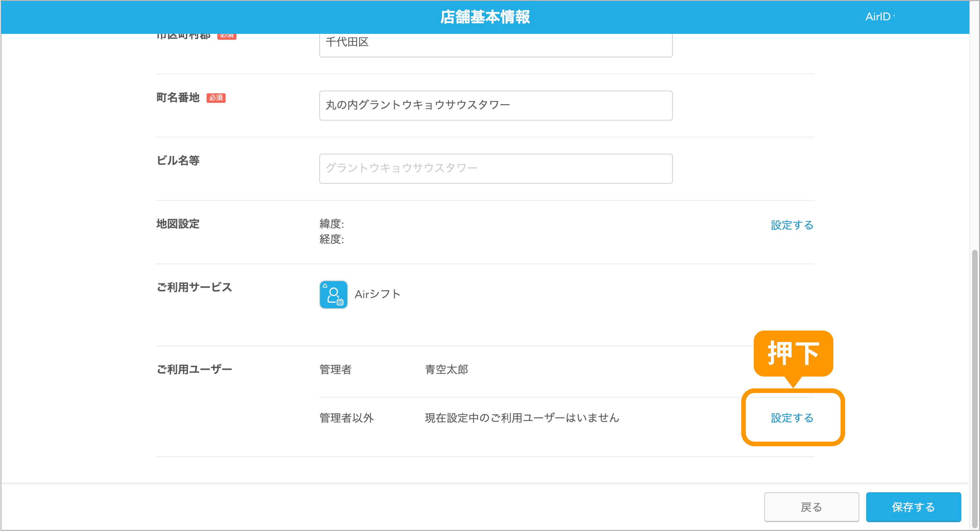
Task: Click the 戻る button
Action: 812,507
